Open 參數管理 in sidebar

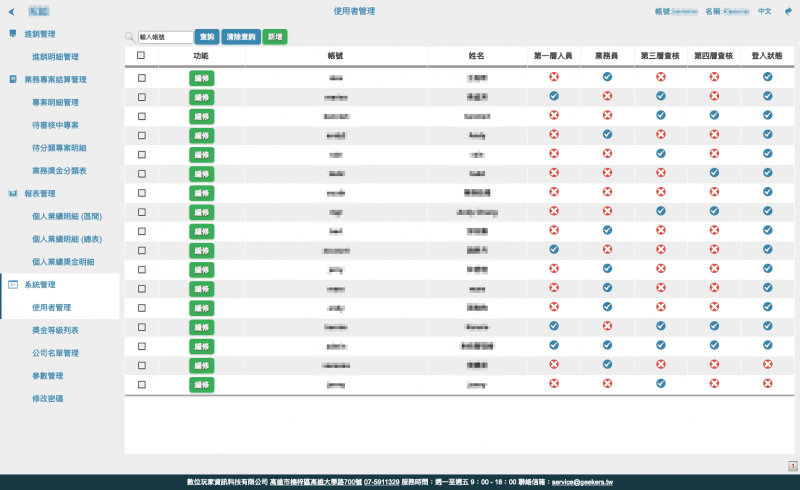[47, 376]
